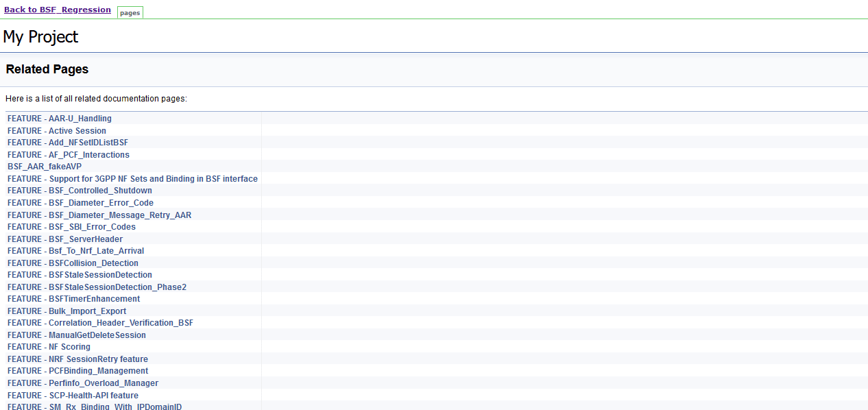Open FEATURE - Correlation_Header_Verification_BSF page

(99, 322)
